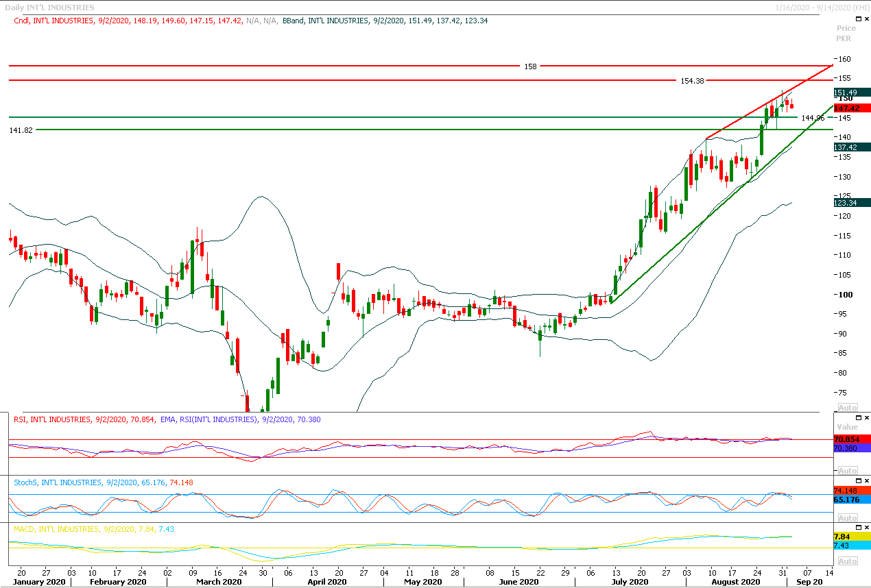
Task: Click the Price PKR axis heading
Action: coord(846,34)
